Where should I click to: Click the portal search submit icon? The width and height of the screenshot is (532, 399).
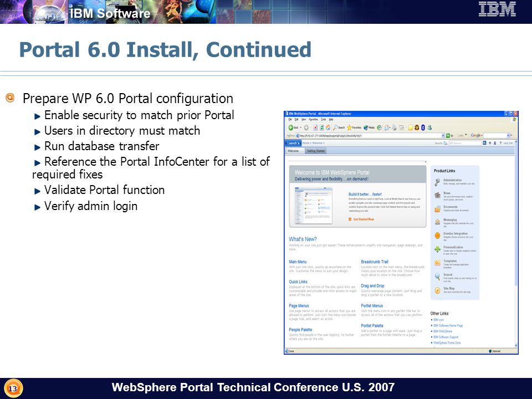point(484,143)
